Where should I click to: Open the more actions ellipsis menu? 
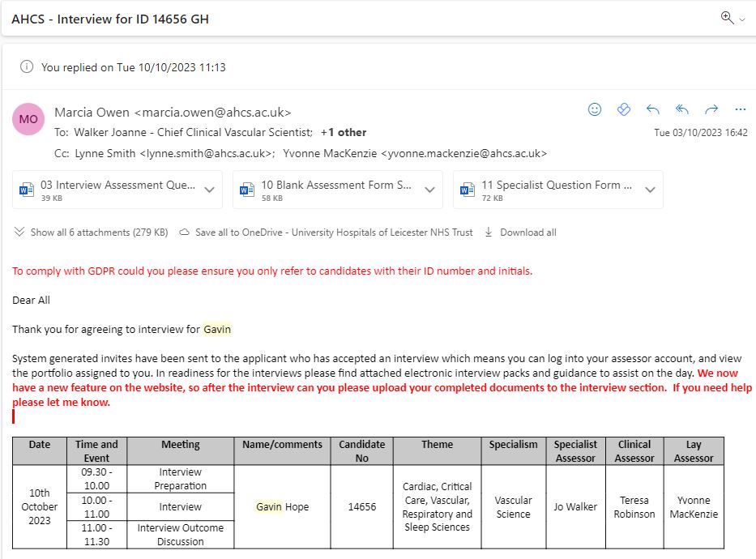point(740,109)
